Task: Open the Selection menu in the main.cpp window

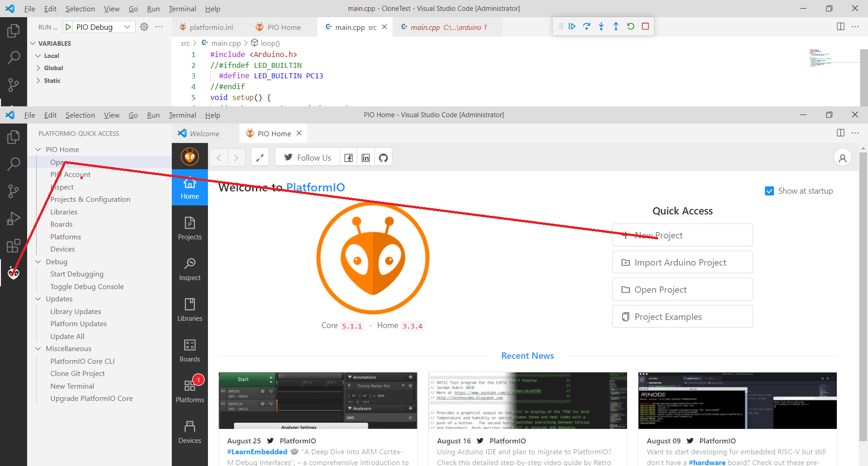Action: (80, 9)
